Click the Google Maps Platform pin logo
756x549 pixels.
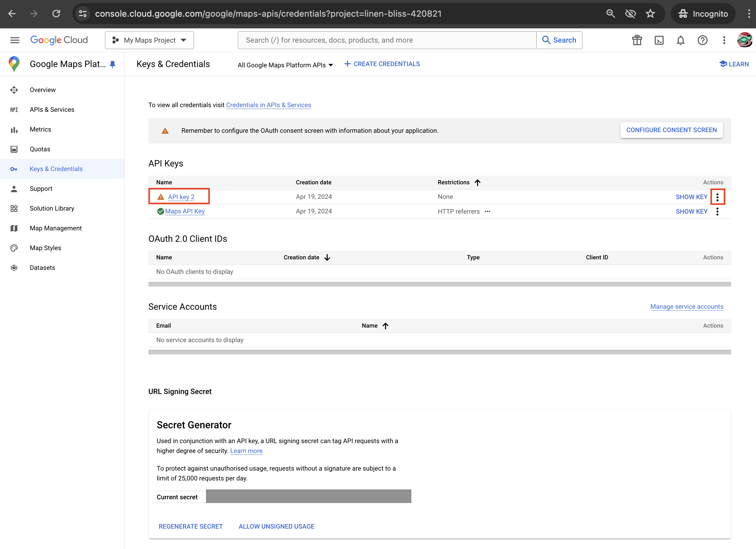[14, 64]
